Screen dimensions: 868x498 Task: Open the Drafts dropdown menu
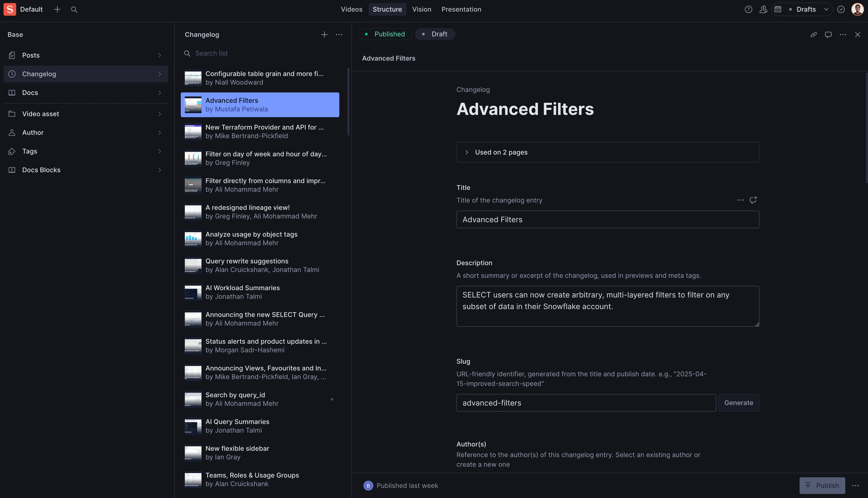[827, 9]
